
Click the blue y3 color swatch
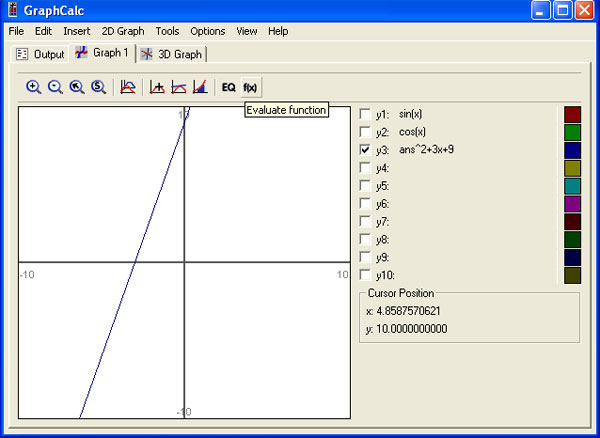[x=572, y=150]
